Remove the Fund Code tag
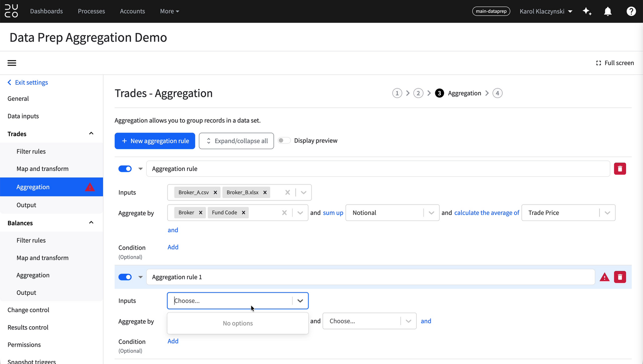 coord(244,213)
